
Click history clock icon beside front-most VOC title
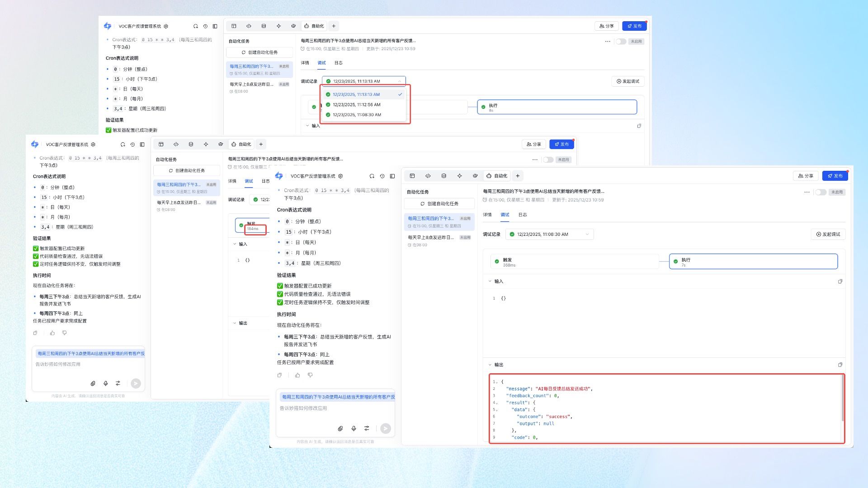382,176
